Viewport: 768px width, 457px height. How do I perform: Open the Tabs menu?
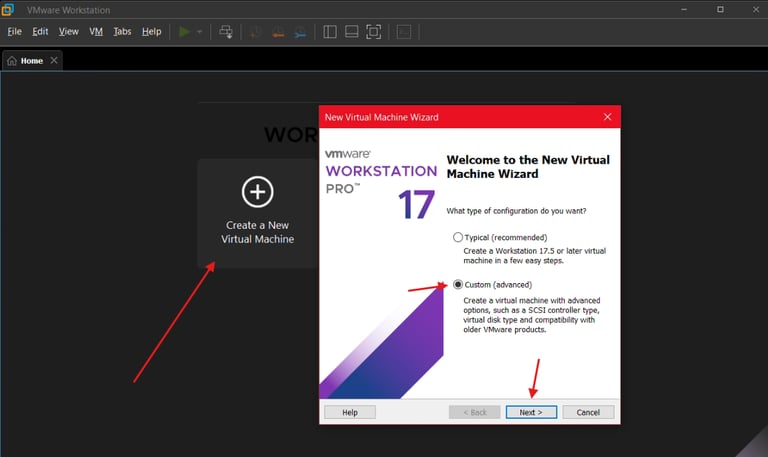tap(122, 31)
